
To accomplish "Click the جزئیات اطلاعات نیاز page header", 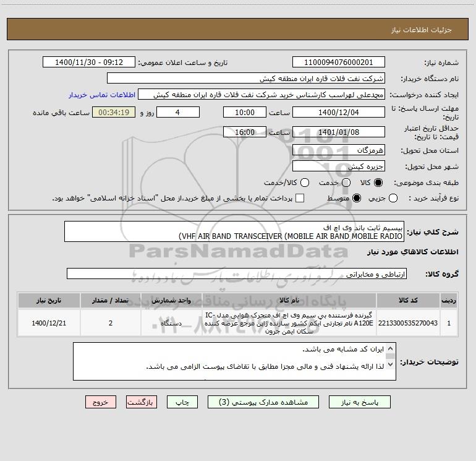I will (x=422, y=30).
